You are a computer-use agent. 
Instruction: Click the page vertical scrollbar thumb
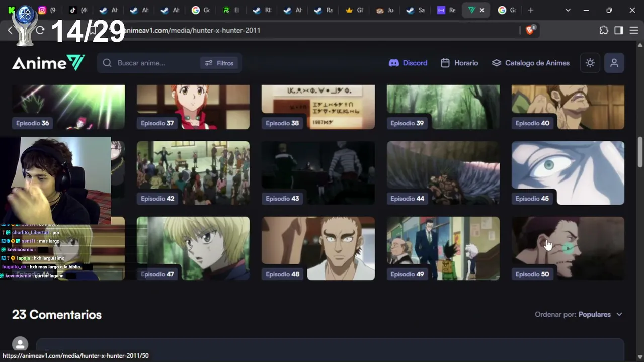pyautogui.click(x=640, y=152)
